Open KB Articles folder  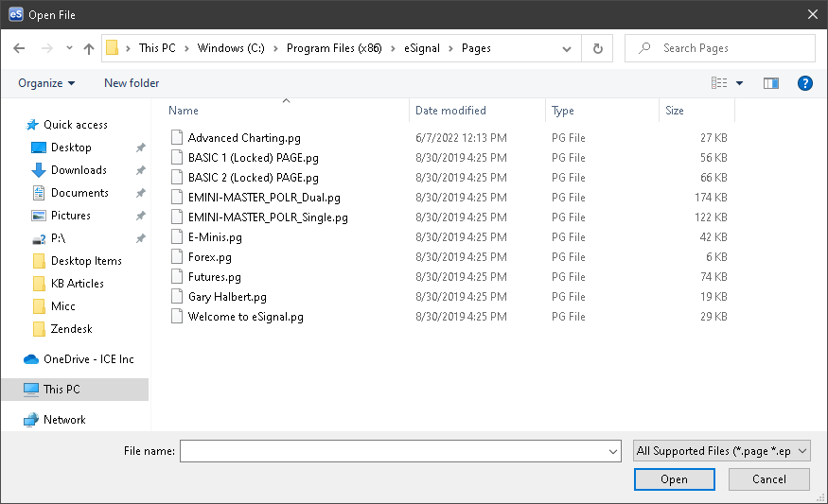tap(77, 284)
